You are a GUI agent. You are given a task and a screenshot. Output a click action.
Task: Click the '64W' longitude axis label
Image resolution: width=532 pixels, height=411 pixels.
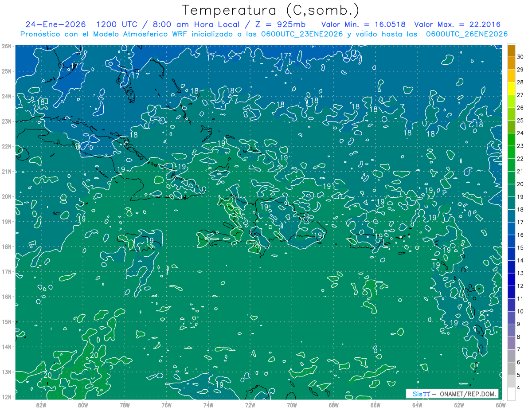(417, 405)
